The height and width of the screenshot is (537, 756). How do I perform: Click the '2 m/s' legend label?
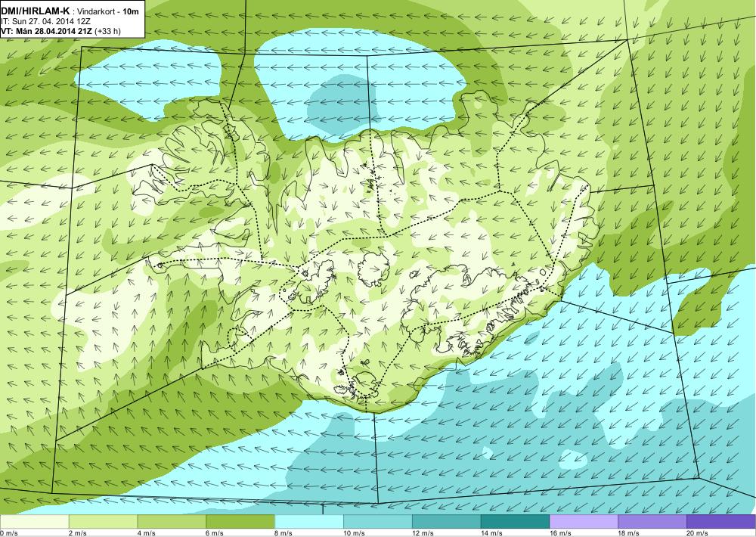pyautogui.click(x=78, y=533)
